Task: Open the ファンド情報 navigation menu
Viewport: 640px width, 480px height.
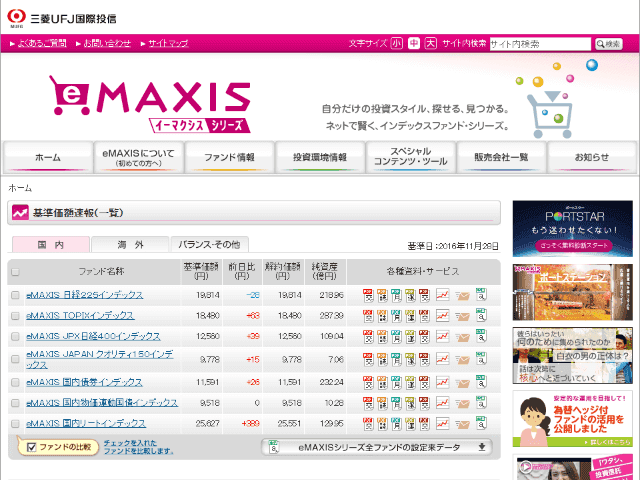Action: [x=229, y=157]
